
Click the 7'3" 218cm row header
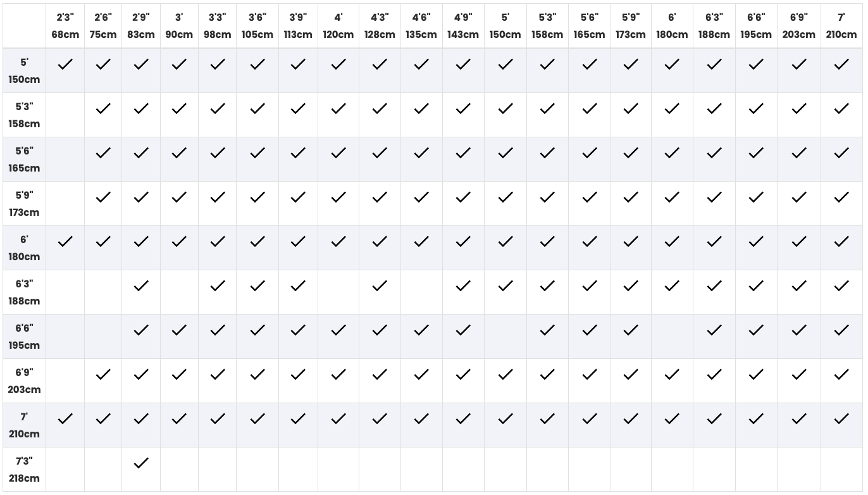[24, 470]
